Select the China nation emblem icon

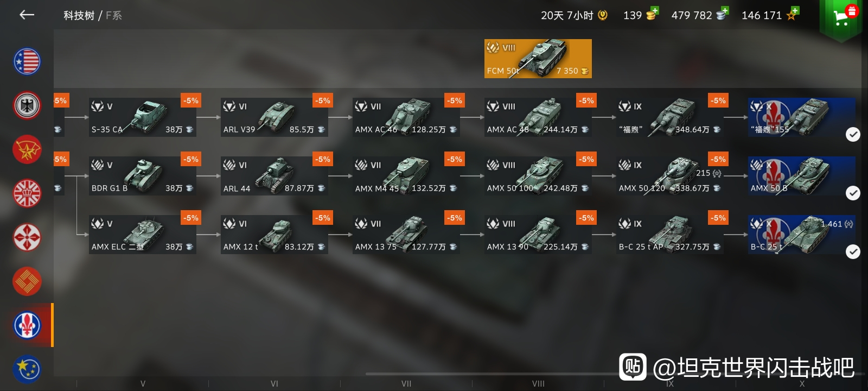tap(27, 281)
